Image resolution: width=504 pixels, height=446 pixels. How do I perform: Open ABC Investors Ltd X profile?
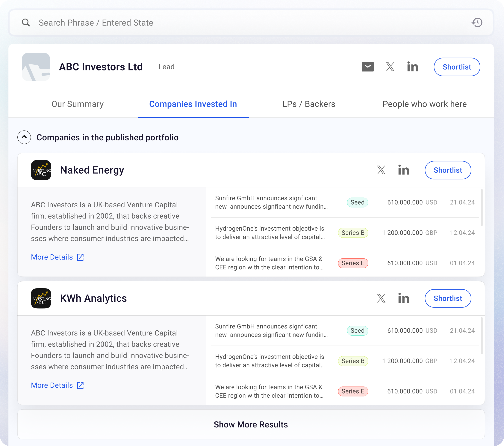point(390,67)
